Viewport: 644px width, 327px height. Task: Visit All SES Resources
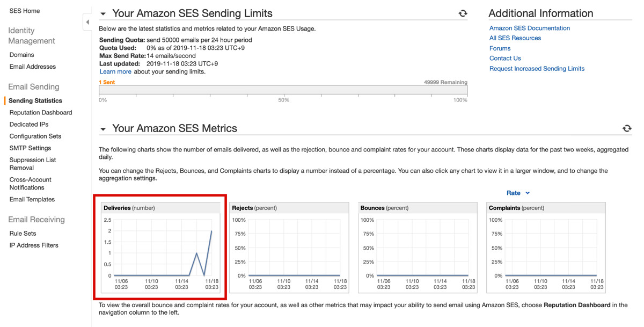[x=514, y=38]
